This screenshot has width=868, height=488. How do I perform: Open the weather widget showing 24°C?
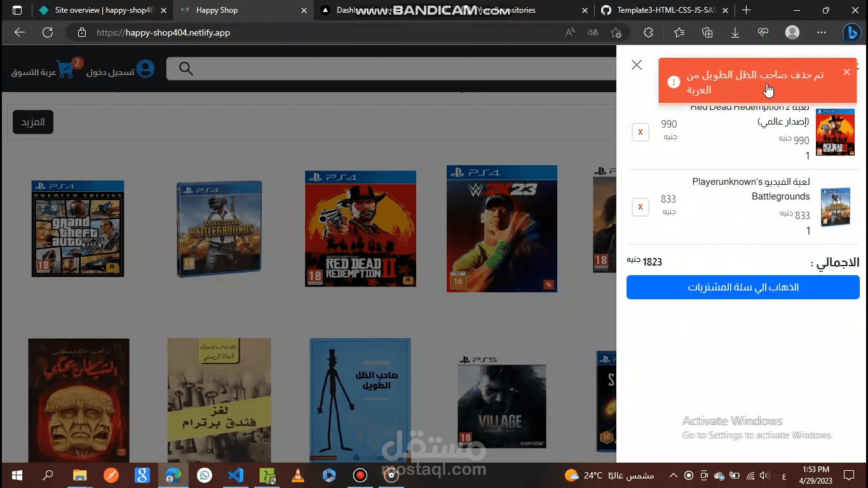(x=609, y=475)
